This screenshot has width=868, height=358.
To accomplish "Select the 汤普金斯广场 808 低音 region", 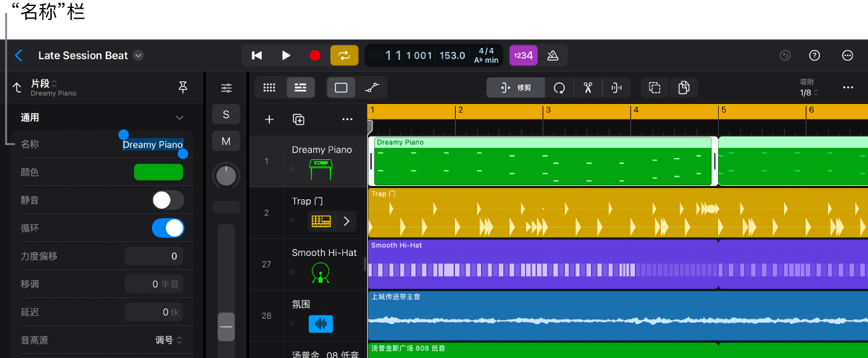I will point(542,350).
